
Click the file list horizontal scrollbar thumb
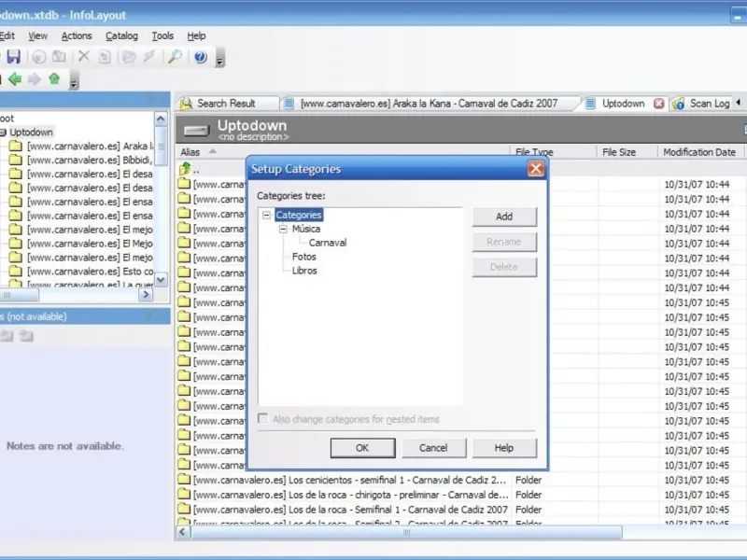[x=406, y=532]
